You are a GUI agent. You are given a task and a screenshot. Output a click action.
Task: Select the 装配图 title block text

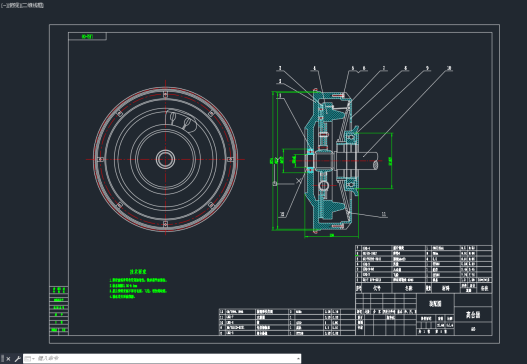435,304
